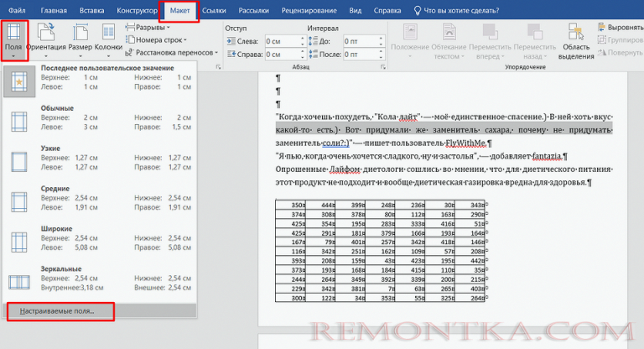Viewport: 644px width, 349px height.
Task: Click the Средние margins preset icon
Action: coord(19,202)
